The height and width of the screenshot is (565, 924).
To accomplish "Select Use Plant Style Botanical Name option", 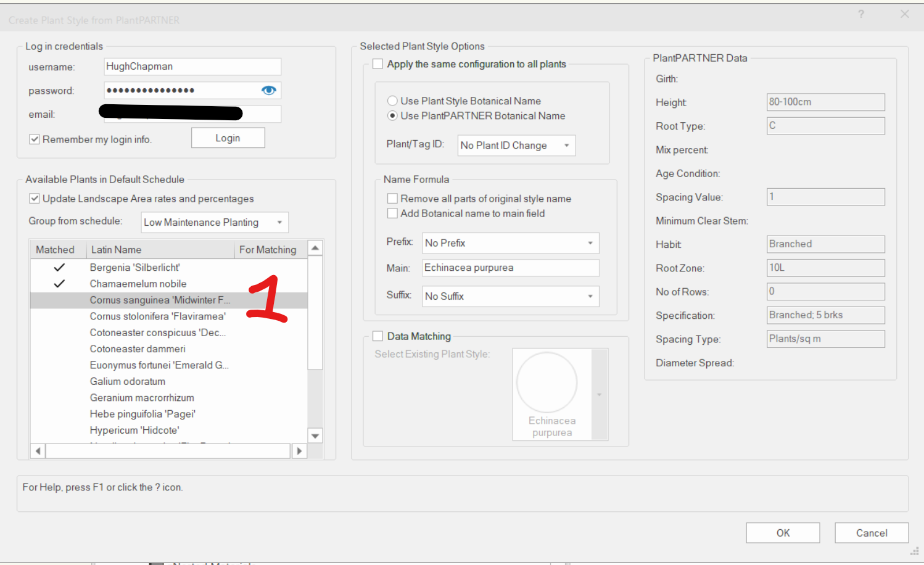I will 392,101.
